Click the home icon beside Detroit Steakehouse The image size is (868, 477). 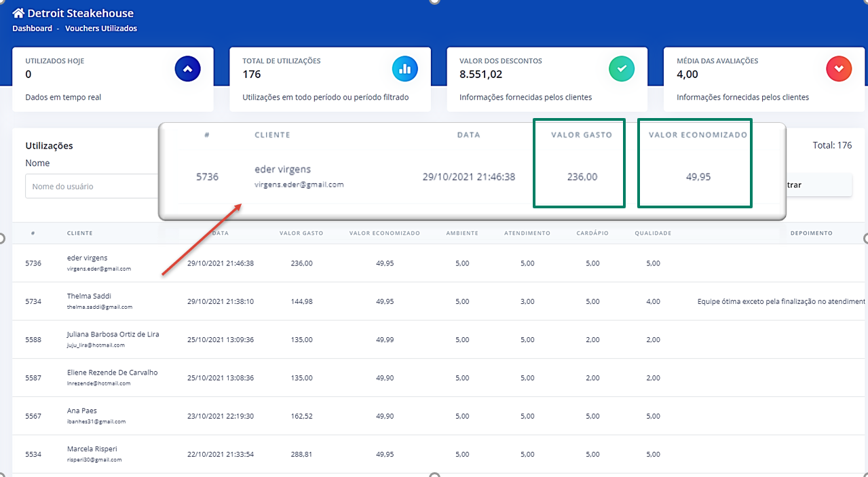pyautogui.click(x=18, y=13)
